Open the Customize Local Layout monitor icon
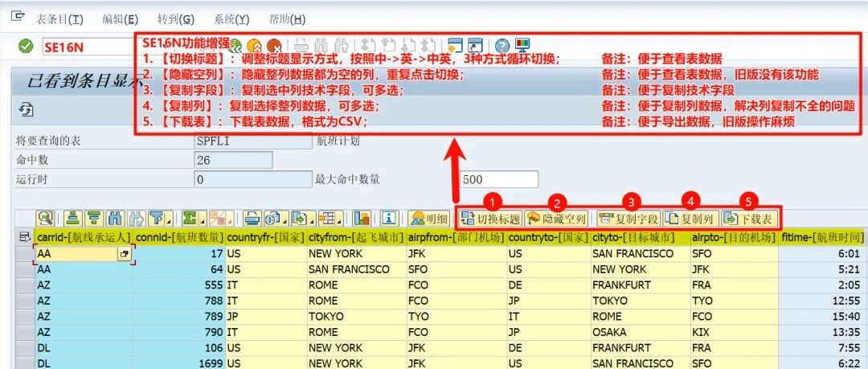Viewport: 868px width, 369px height. click(x=522, y=46)
